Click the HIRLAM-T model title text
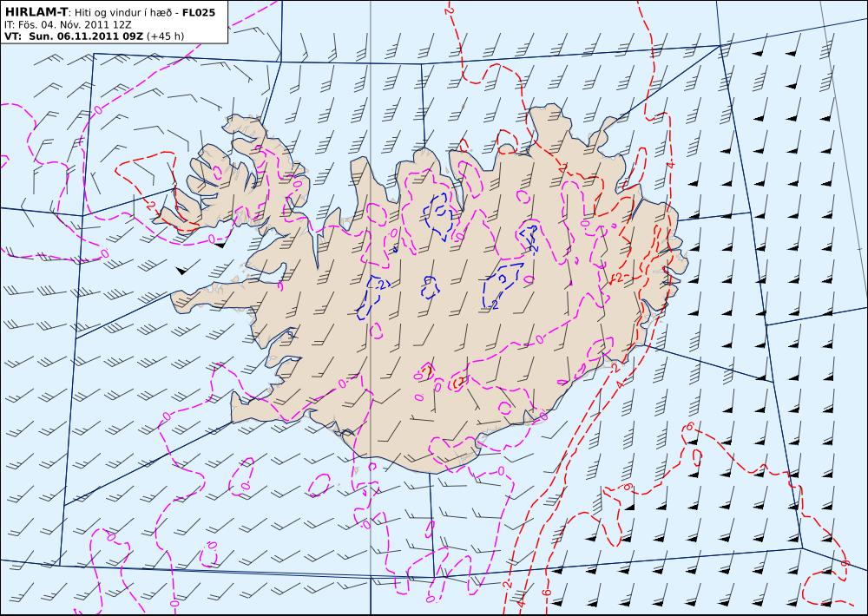 [36, 12]
